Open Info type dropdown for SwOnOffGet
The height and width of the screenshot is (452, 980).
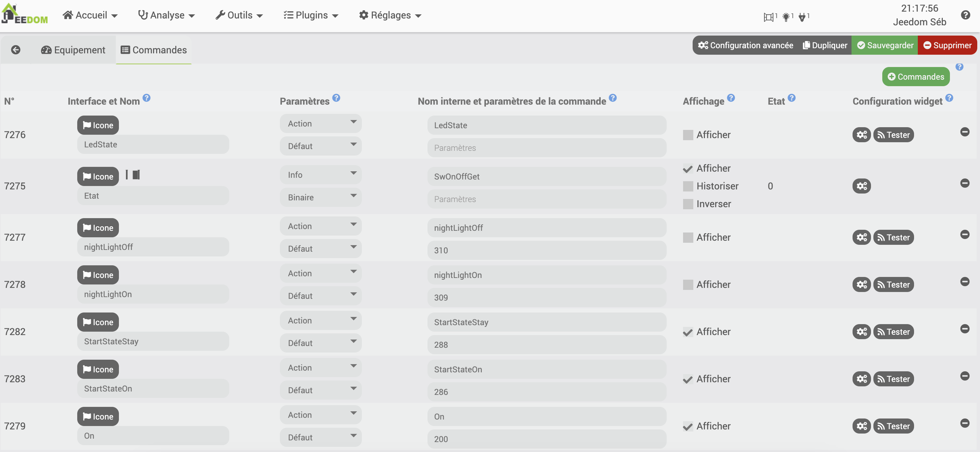coord(320,175)
